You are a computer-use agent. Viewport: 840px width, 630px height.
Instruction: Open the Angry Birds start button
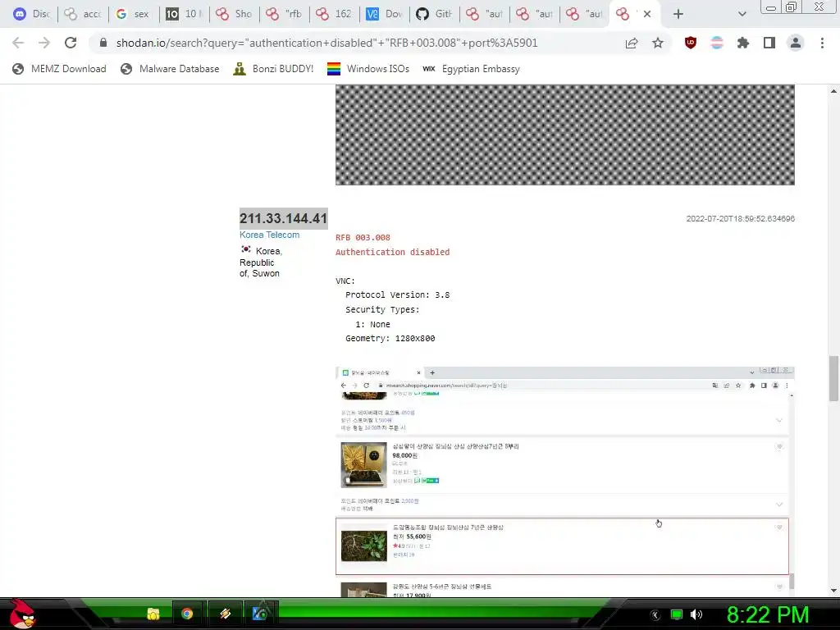pyautogui.click(x=22, y=614)
